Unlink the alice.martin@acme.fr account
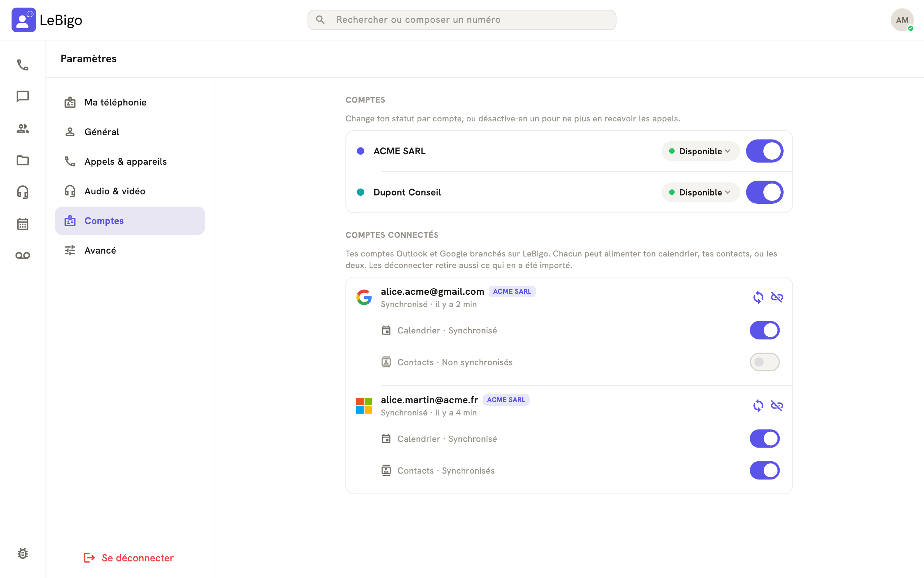The width and height of the screenshot is (924, 578). [x=777, y=405]
